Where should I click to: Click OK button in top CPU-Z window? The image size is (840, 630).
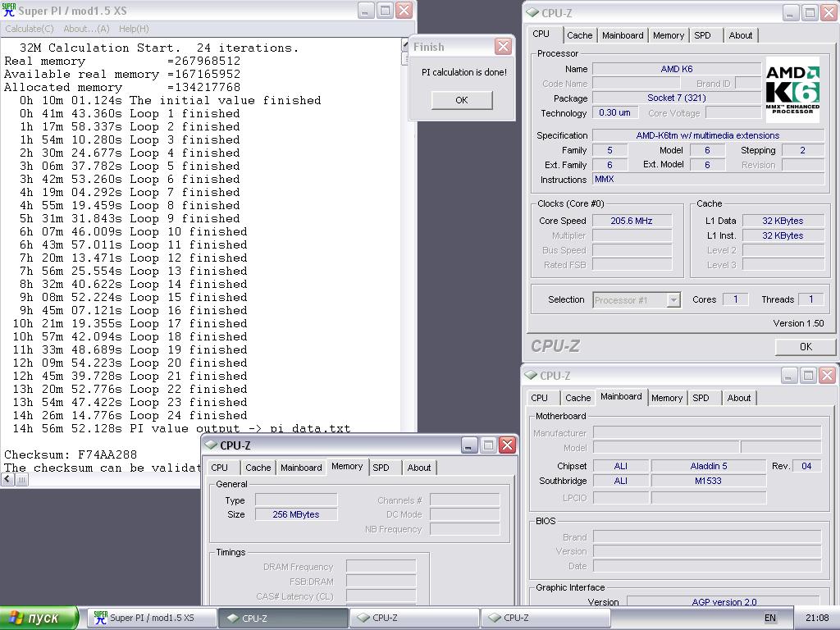(x=806, y=347)
